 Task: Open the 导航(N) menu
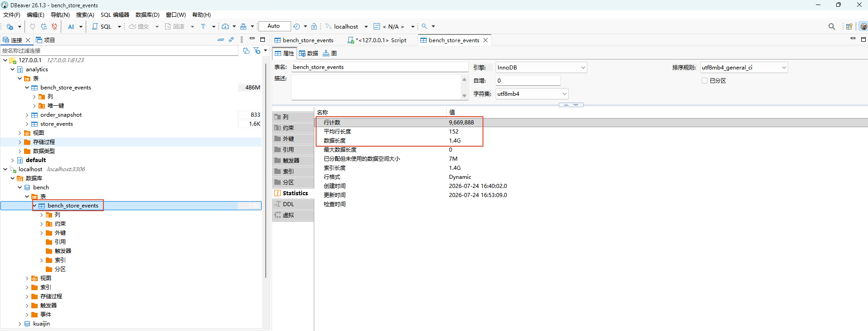pyautogui.click(x=60, y=15)
